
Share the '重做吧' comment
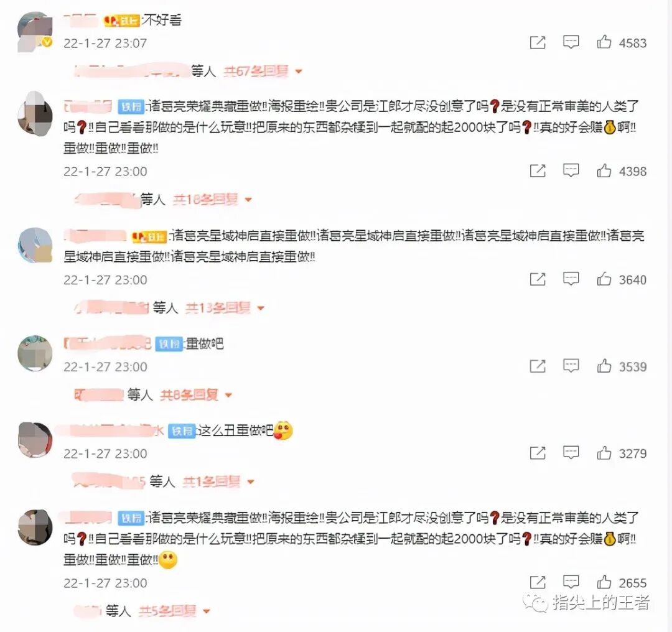(x=538, y=366)
